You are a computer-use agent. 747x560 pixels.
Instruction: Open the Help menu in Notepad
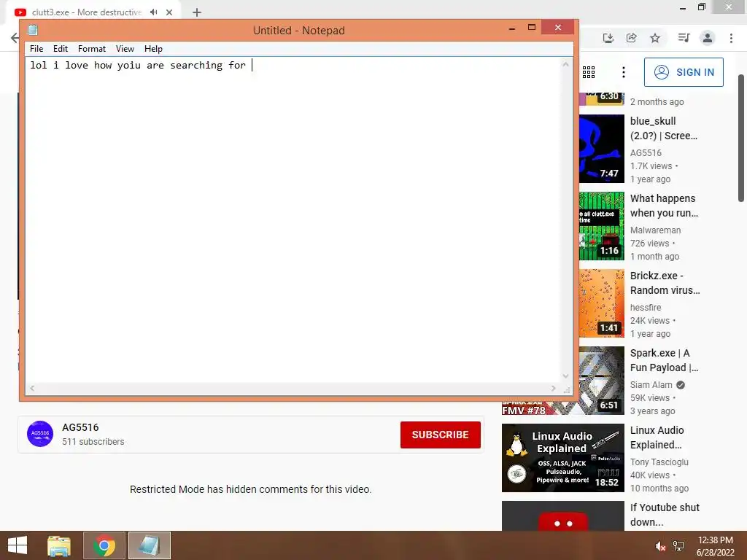click(x=153, y=49)
